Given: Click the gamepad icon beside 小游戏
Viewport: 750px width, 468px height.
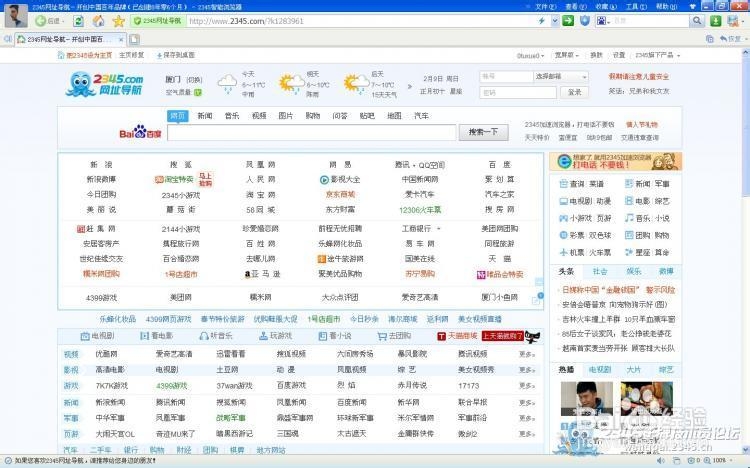Looking at the screenshot, I should (563, 218).
